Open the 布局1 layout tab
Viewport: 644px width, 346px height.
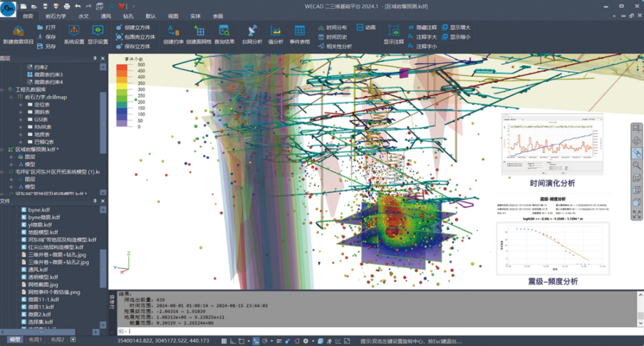coord(35,340)
